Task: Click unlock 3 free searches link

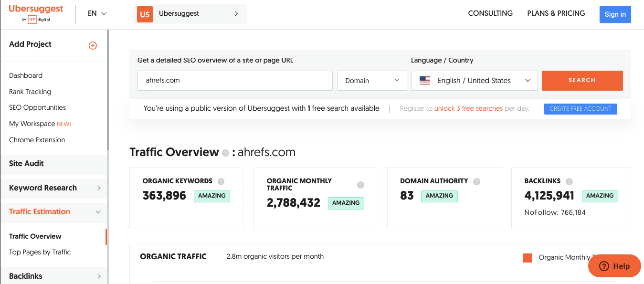Action: pos(468,108)
